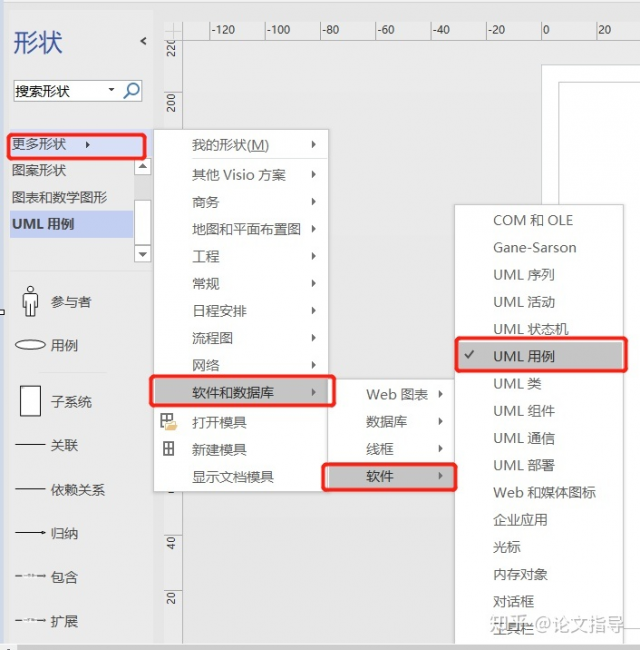Viewport: 640px width, 650px height.
Task: Expand the 常规 submenu
Action: click(241, 284)
